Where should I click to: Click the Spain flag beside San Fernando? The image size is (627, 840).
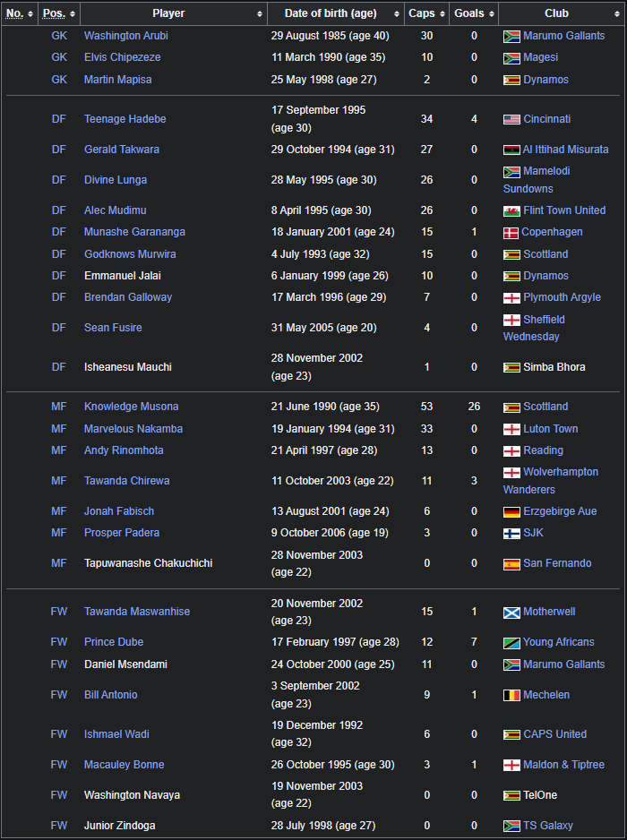pyautogui.click(x=511, y=564)
